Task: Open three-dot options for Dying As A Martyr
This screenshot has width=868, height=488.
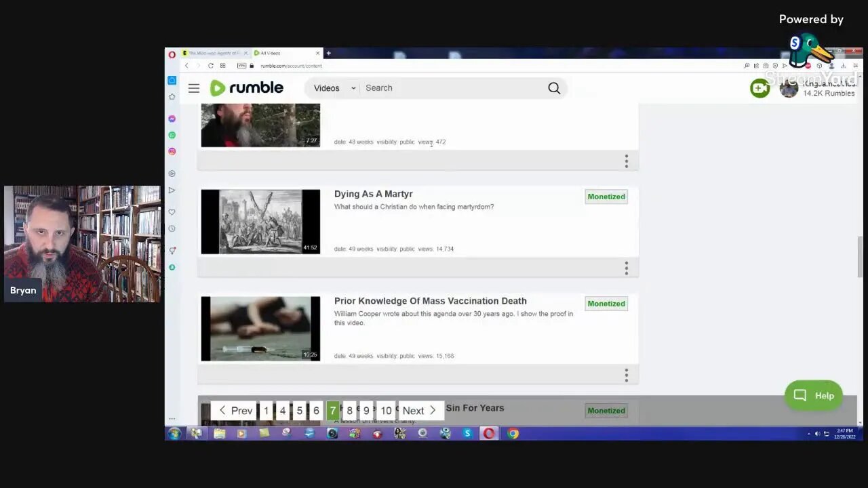Action: click(x=627, y=268)
